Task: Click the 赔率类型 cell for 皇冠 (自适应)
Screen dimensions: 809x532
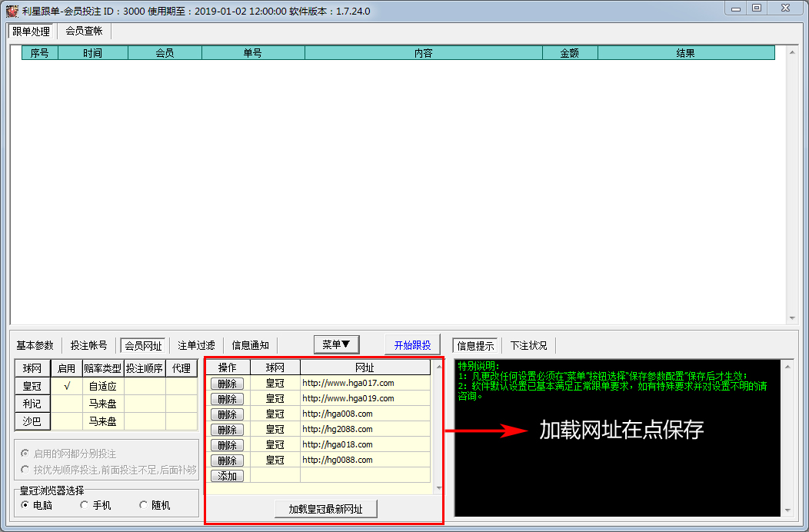Action: click(102, 387)
